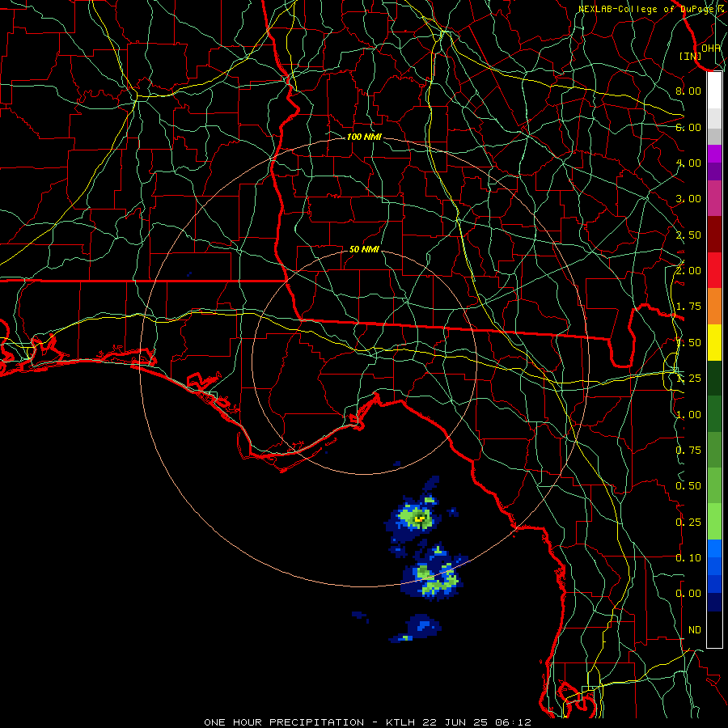Click the "100 NMI" range ring label
The height and width of the screenshot is (728, 728).
point(364,137)
